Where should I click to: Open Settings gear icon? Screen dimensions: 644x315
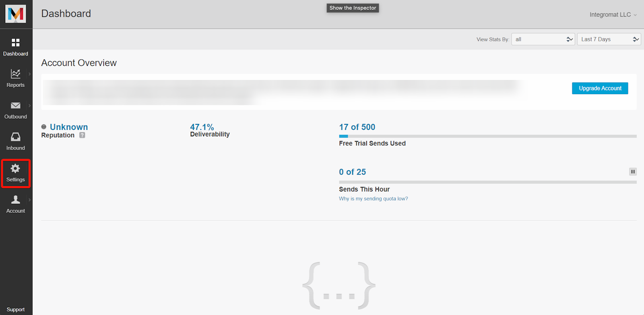[16, 168]
